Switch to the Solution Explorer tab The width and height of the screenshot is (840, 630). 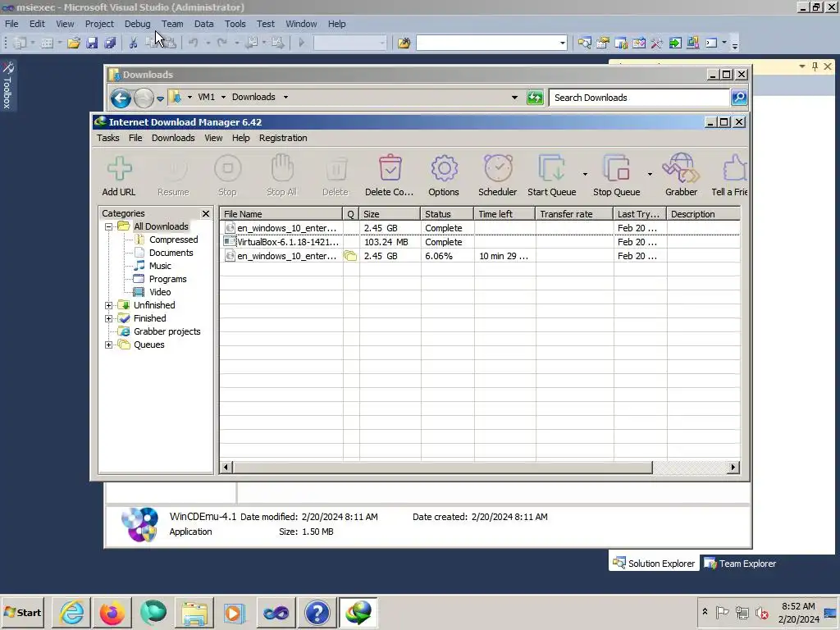click(654, 563)
